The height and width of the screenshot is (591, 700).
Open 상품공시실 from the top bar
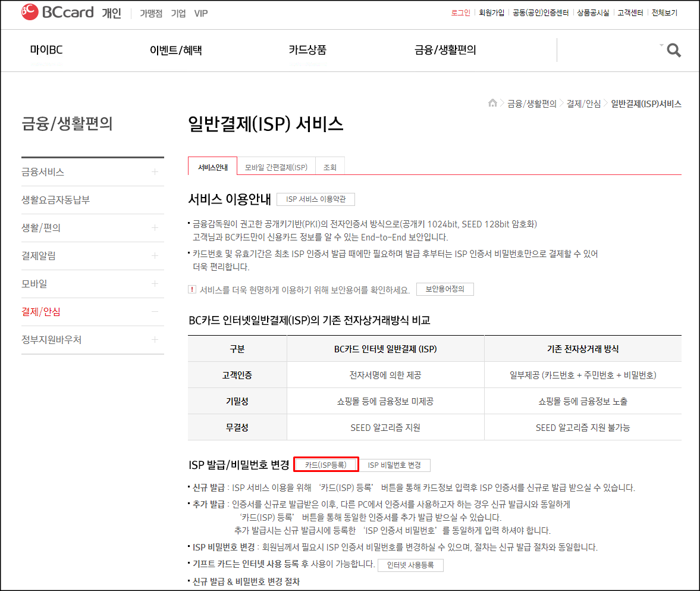point(592,12)
